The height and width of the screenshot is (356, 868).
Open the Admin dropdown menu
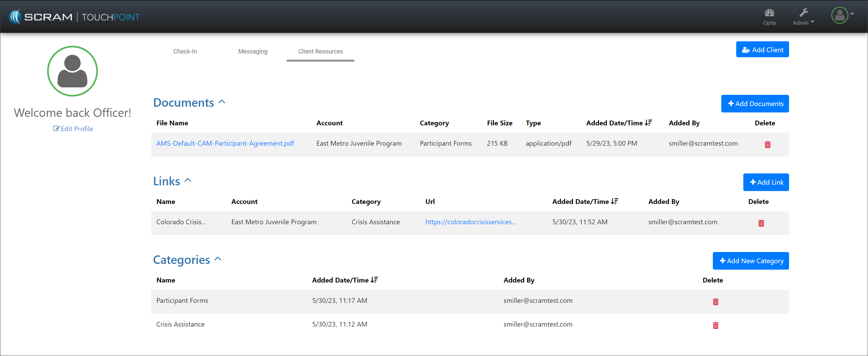pos(803,17)
